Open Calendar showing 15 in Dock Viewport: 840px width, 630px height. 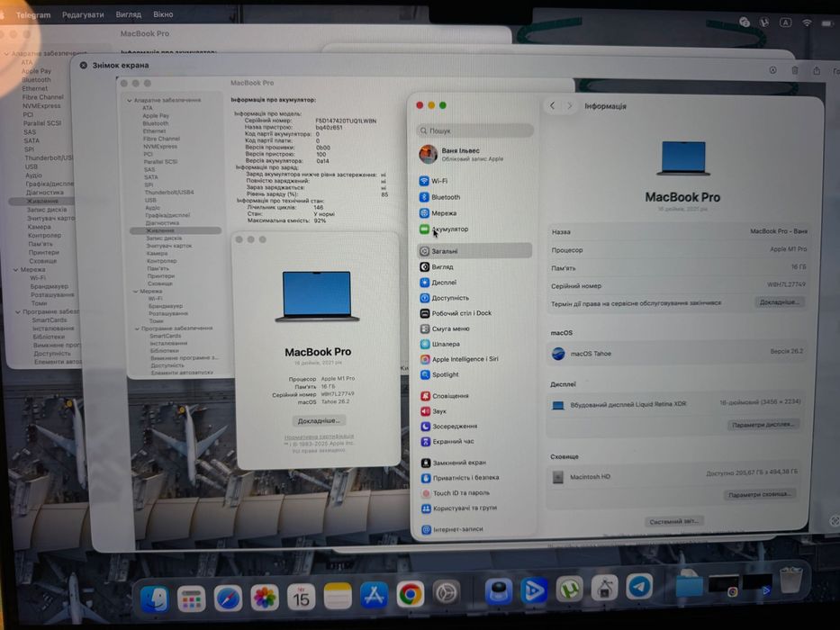(x=301, y=596)
